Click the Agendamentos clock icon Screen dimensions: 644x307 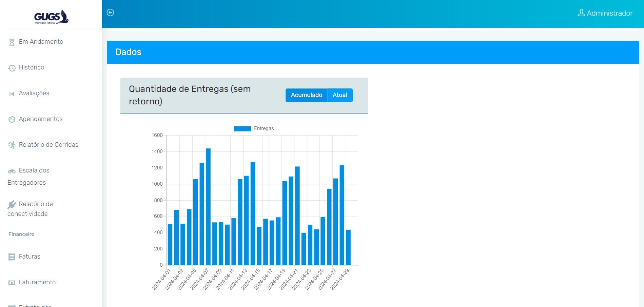point(12,119)
